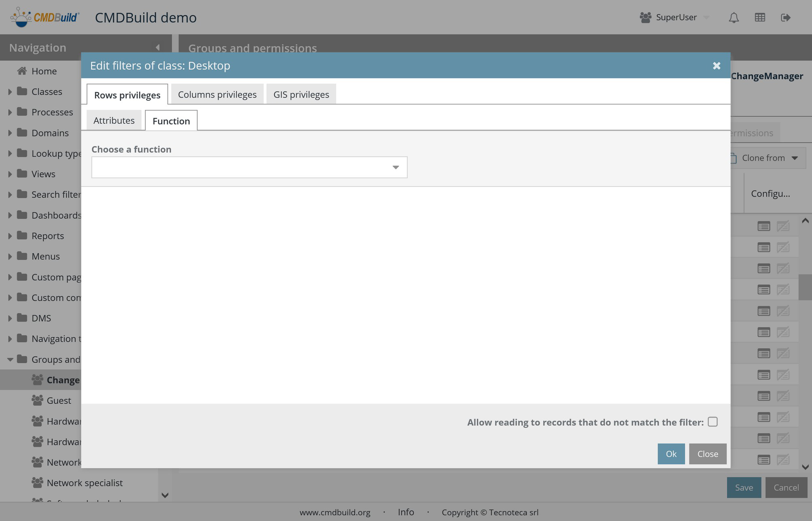The width and height of the screenshot is (812, 521).
Task: Switch to Columns privileges tab
Action: pyautogui.click(x=217, y=95)
